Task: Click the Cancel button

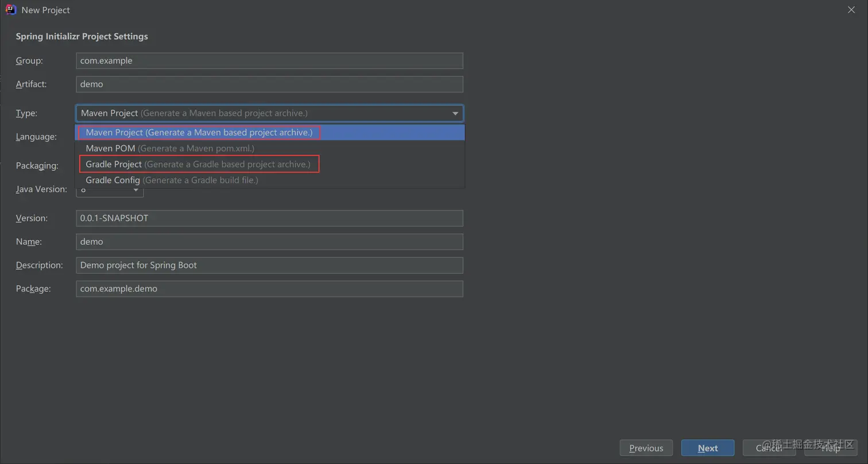Action: tap(769, 448)
